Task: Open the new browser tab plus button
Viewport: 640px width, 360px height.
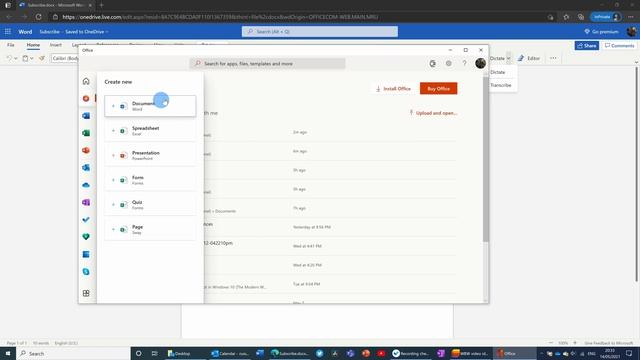Action: tap(102, 5)
